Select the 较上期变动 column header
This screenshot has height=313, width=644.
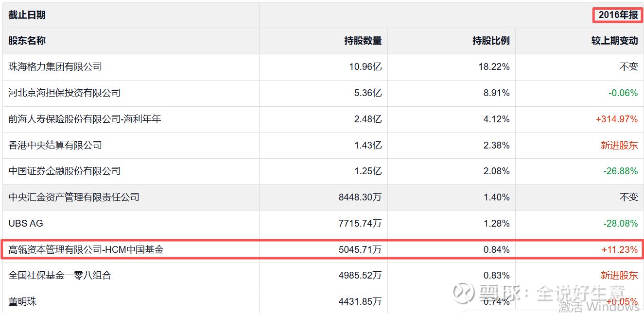pyautogui.click(x=614, y=41)
